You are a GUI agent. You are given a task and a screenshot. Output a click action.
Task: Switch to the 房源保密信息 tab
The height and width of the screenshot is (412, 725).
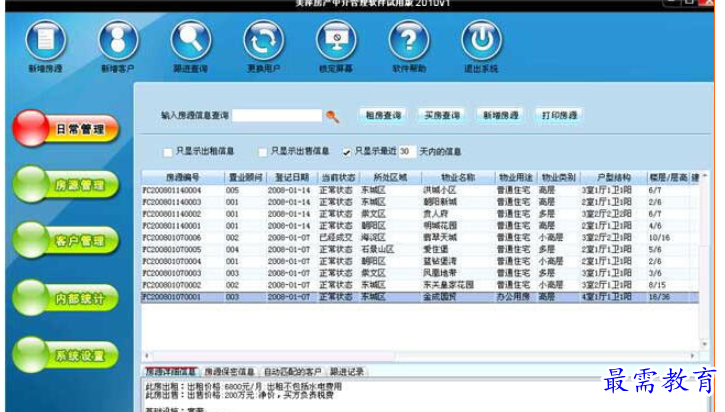(x=229, y=371)
